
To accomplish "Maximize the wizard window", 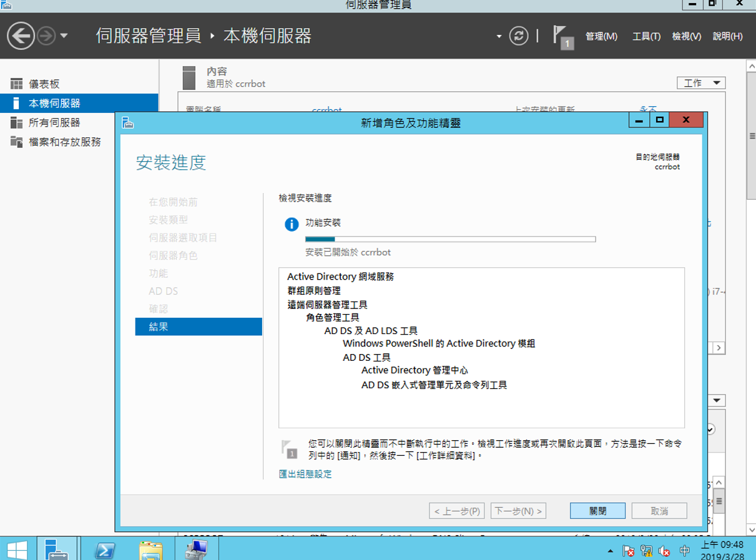I will click(659, 120).
